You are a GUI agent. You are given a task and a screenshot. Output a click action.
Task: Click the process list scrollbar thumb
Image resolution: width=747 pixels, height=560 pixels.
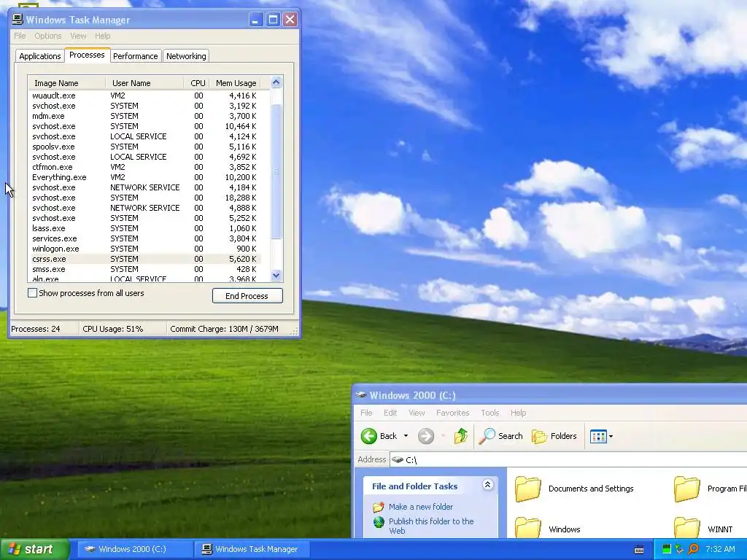[x=276, y=171]
